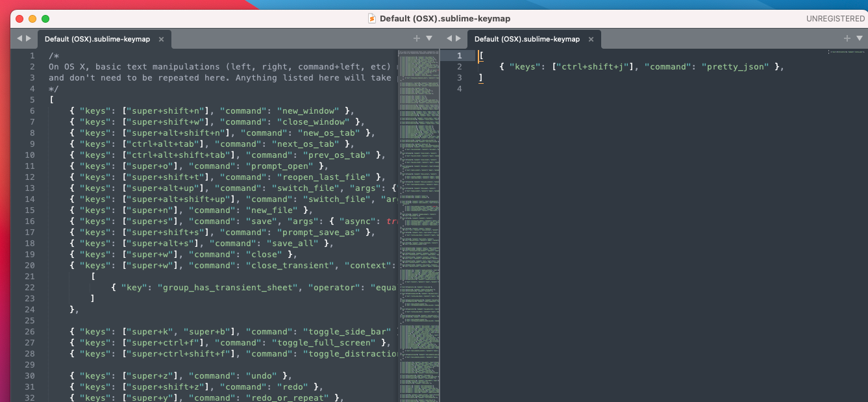Click the document icon in the title bar

coord(371,18)
